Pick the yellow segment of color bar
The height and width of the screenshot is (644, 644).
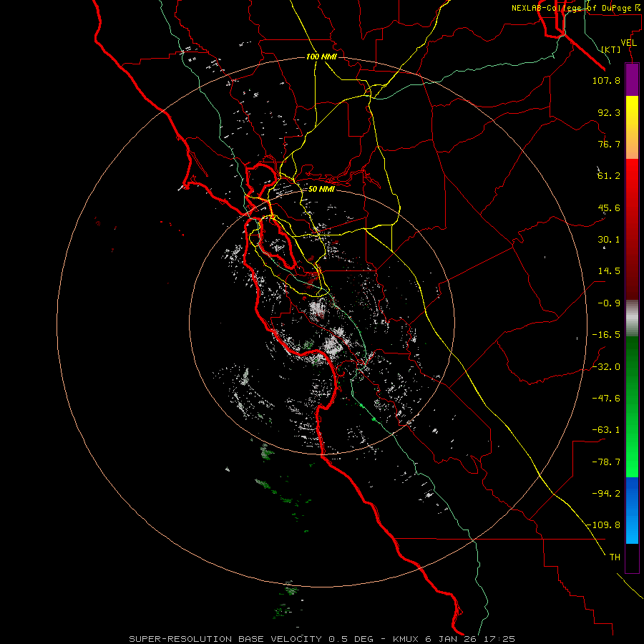tap(632, 111)
